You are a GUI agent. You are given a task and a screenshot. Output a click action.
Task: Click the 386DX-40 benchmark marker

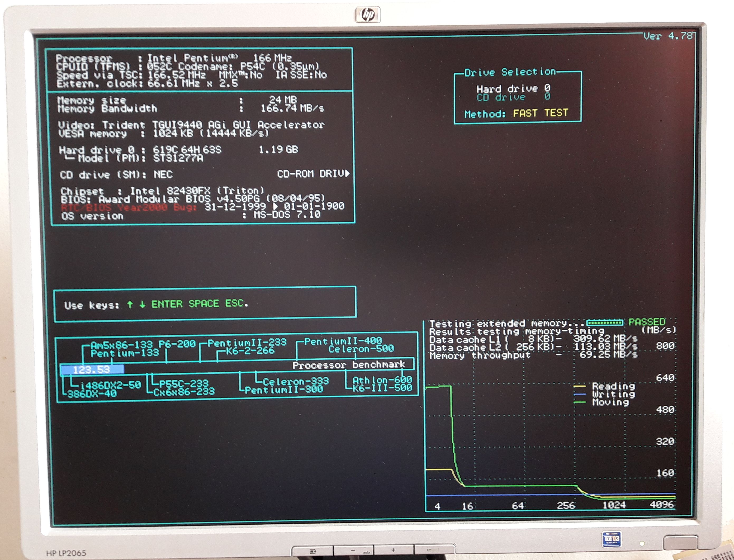[92, 394]
